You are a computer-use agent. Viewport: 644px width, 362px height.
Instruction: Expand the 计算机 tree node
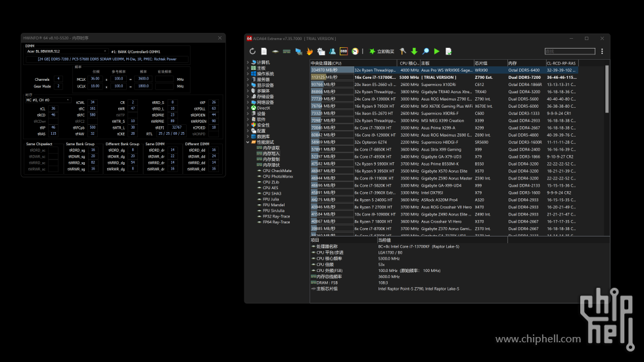click(x=248, y=62)
